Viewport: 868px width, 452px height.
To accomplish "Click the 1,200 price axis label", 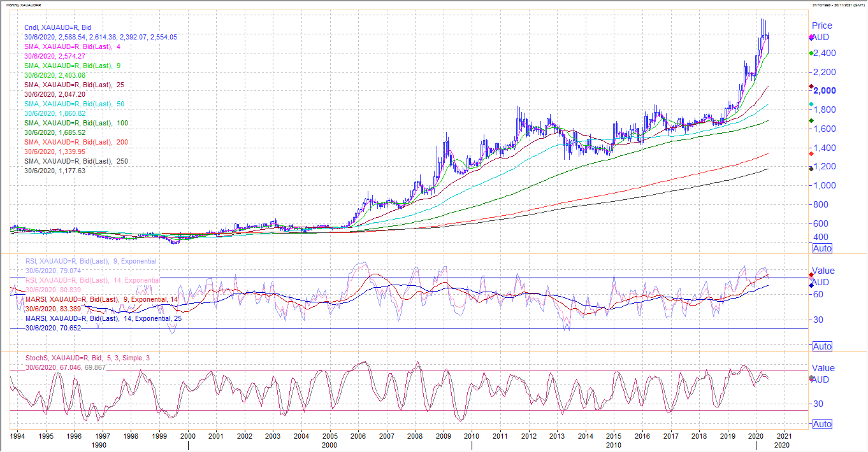I will tap(825, 166).
